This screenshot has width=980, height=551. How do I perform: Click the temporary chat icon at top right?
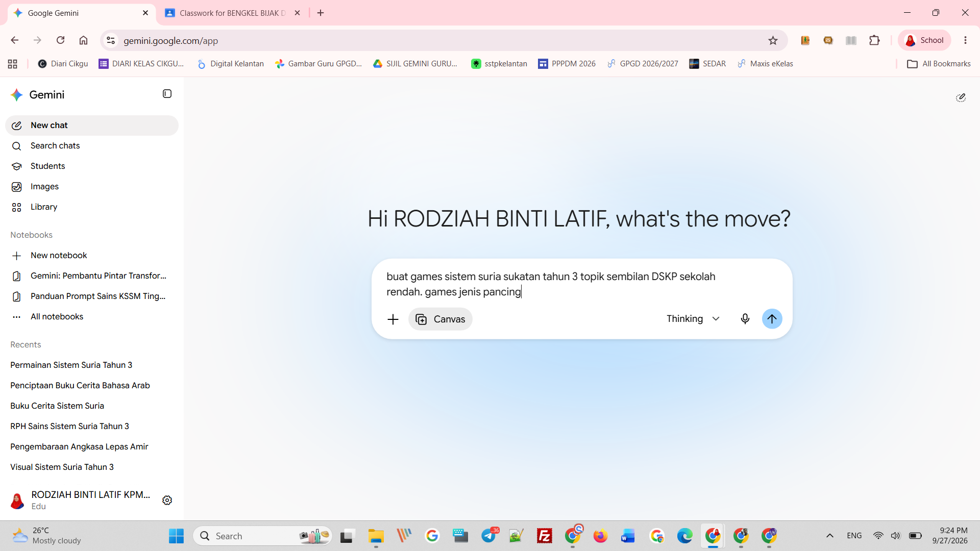pyautogui.click(x=961, y=97)
